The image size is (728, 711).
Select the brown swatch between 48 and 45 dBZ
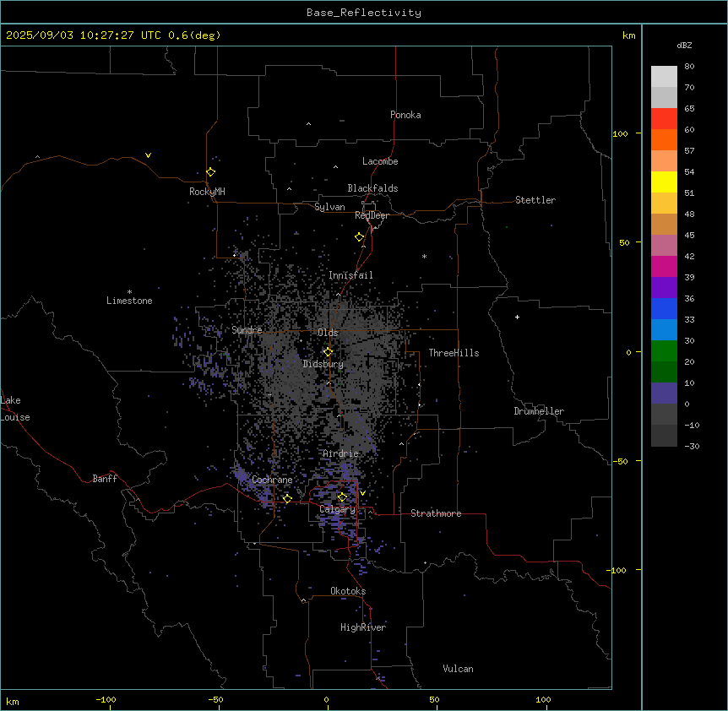tap(664, 225)
